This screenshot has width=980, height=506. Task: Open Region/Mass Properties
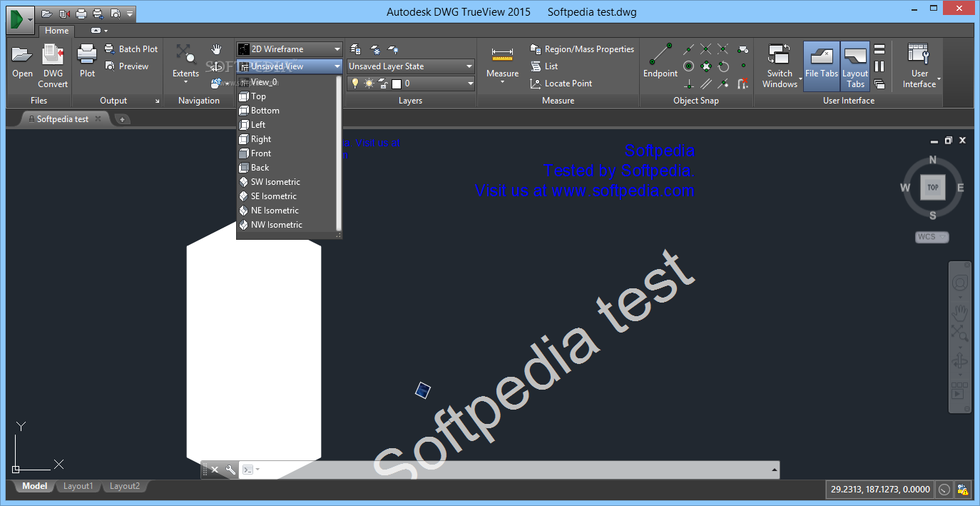(582, 49)
